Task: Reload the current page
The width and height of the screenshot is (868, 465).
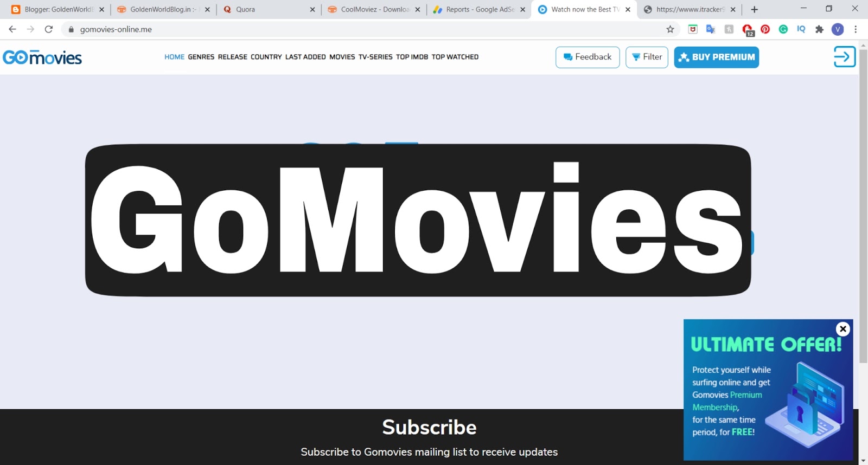Action: [49, 29]
